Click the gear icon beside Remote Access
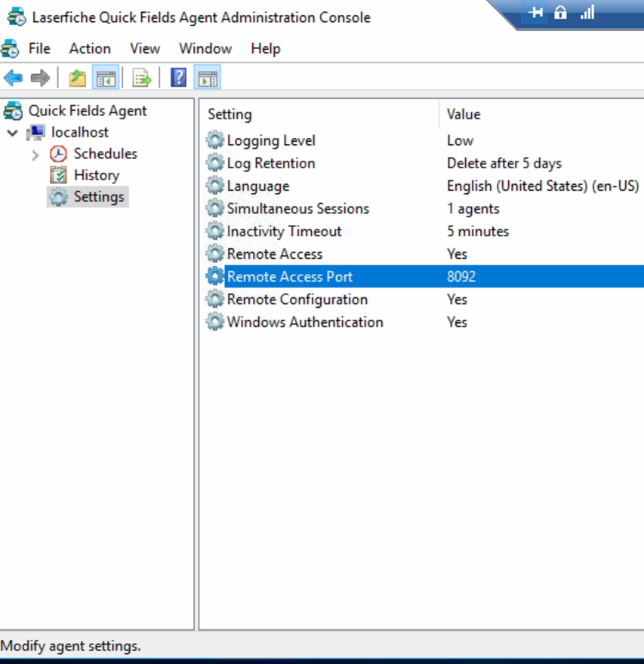Image resolution: width=644 pixels, height=664 pixels. (x=215, y=254)
